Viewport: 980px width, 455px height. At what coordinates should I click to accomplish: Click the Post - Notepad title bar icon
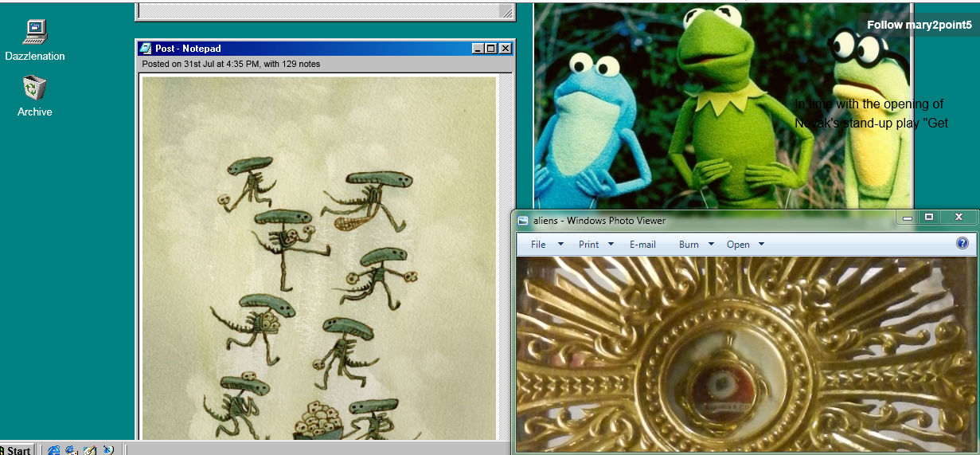tap(146, 49)
